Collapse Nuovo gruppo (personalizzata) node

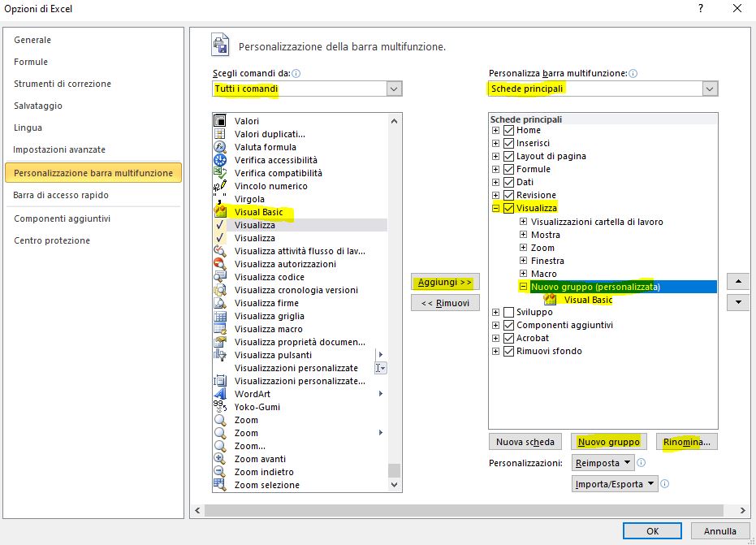point(523,287)
